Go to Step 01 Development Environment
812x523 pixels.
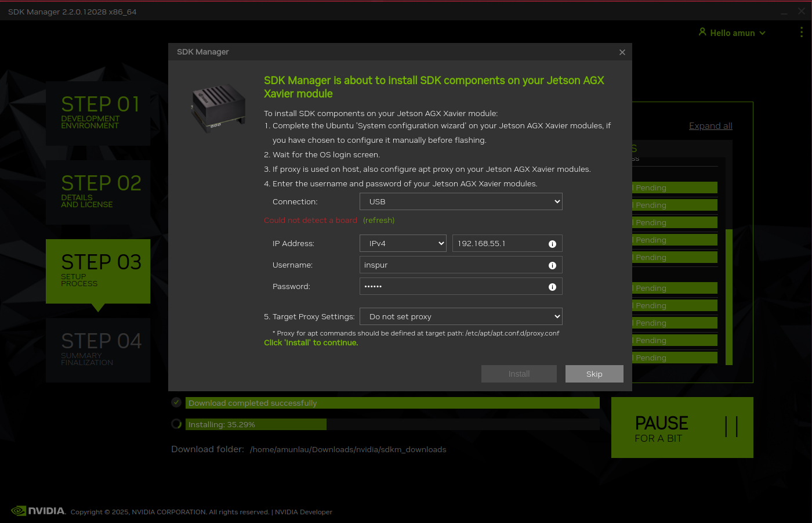[x=98, y=113]
